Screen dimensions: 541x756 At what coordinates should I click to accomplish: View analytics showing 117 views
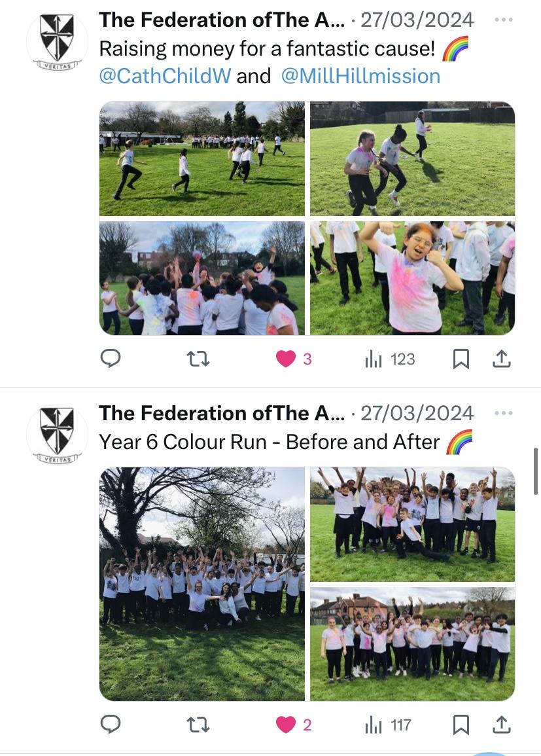pos(389,725)
